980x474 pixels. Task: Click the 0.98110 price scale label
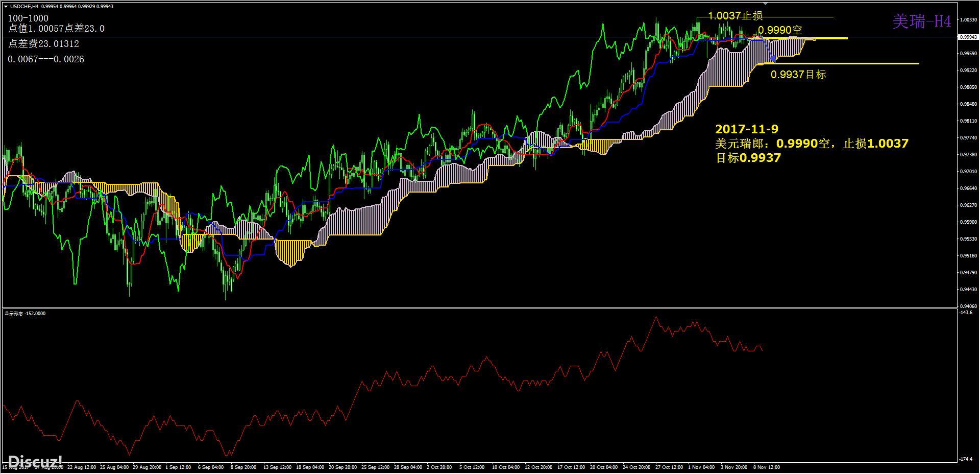968,121
